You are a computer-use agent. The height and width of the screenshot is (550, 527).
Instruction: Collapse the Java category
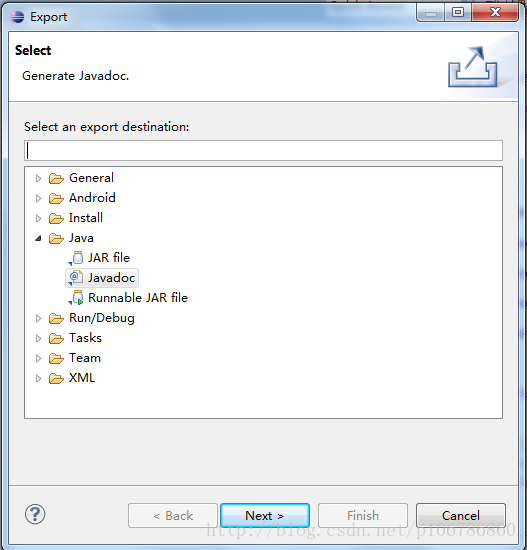pos(38,239)
